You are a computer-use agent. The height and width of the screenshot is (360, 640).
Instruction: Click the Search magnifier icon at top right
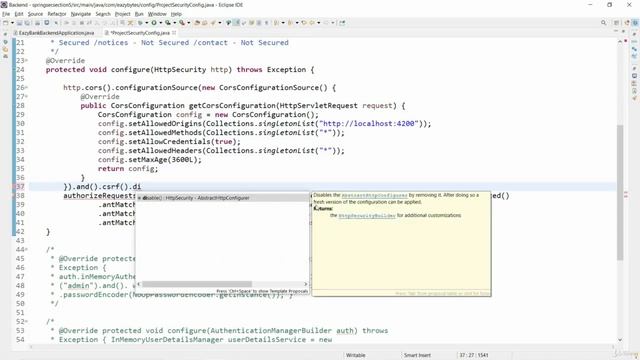(x=603, y=23)
